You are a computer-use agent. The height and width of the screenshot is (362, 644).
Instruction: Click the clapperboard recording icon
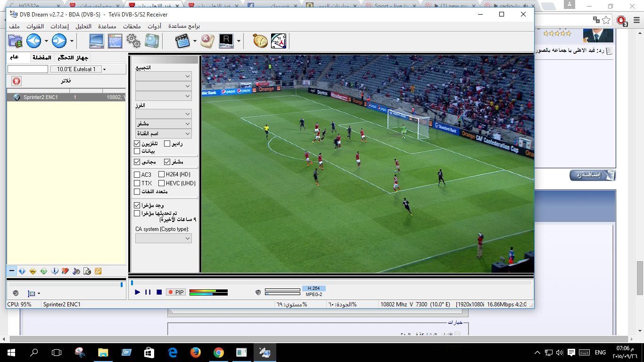coord(182,41)
